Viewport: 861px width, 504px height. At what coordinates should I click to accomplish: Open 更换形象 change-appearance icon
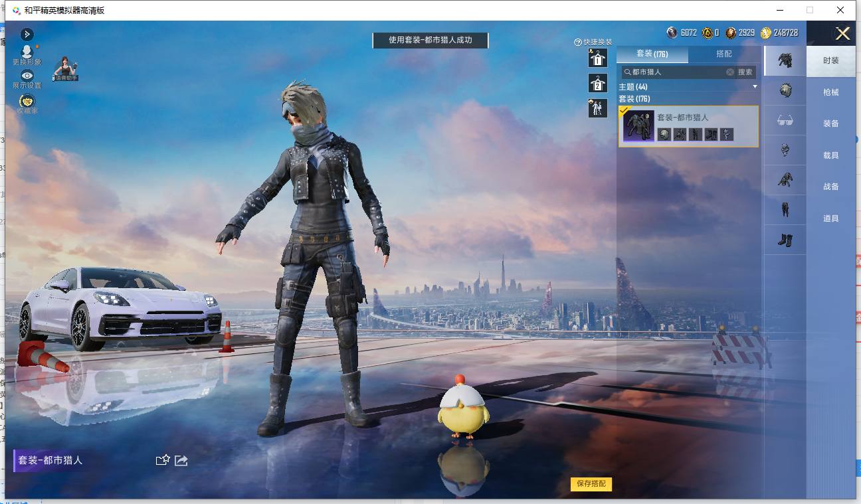pyautogui.click(x=27, y=54)
